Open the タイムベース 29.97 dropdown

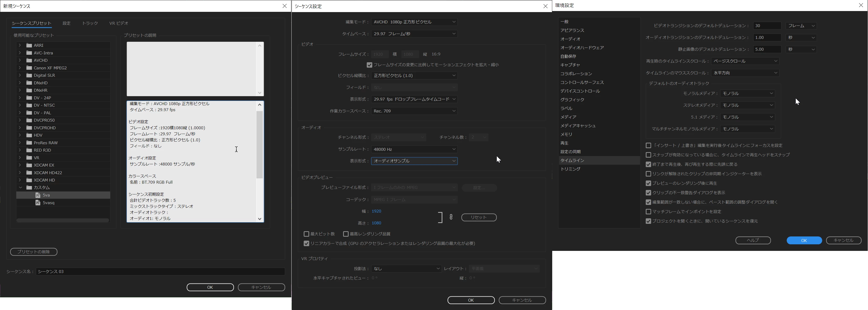[x=414, y=34]
